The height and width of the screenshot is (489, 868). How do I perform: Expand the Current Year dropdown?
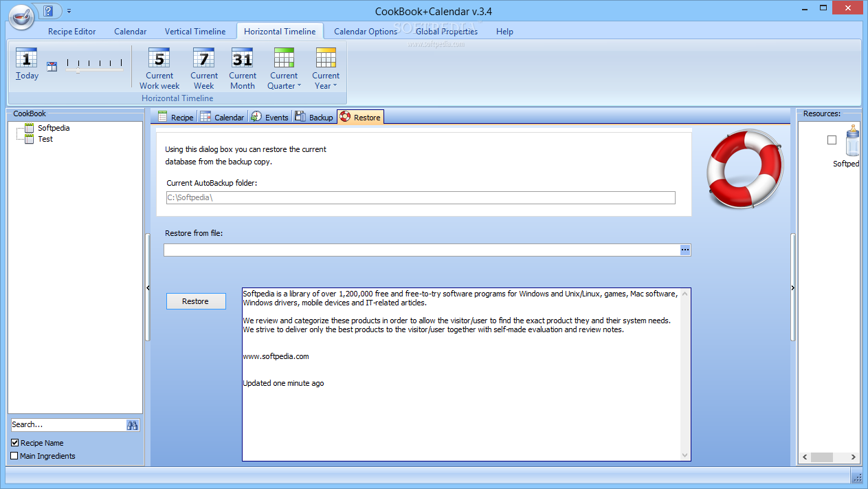tap(326, 69)
